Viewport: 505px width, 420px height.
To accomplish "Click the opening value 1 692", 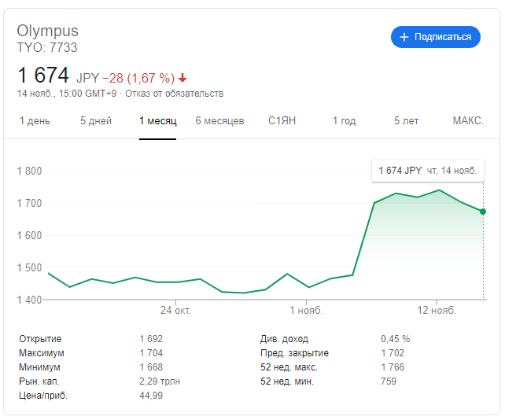I will (x=151, y=339).
